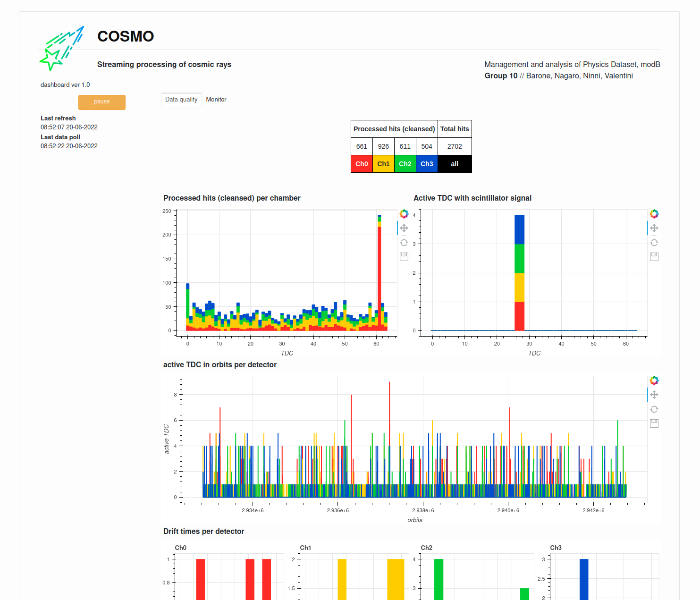Select Pan tool on orbits per detector chart
The width and height of the screenshot is (700, 600).
point(654,395)
